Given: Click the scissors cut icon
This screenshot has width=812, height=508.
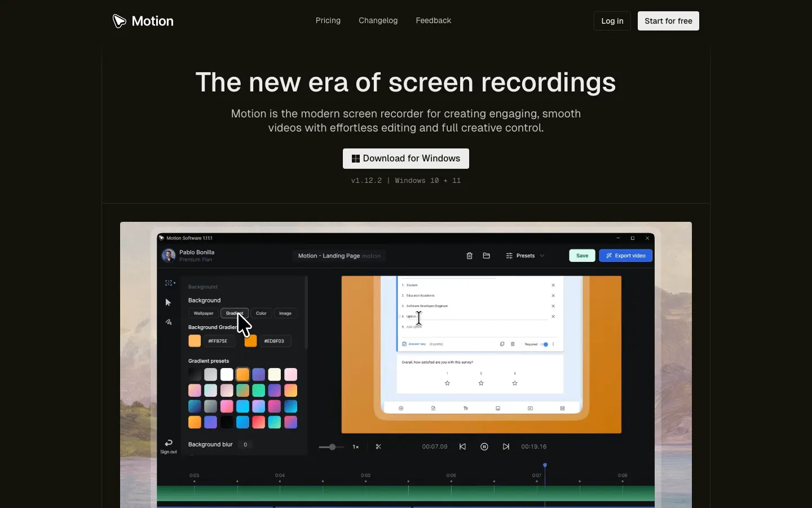Looking at the screenshot, I should pyautogui.click(x=378, y=446).
